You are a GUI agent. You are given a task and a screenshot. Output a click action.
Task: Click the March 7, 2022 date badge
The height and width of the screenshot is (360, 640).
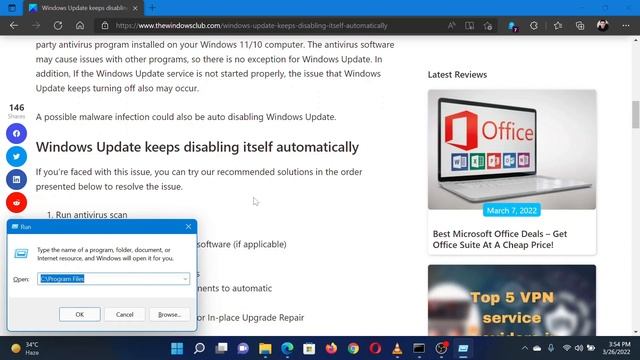click(512, 211)
